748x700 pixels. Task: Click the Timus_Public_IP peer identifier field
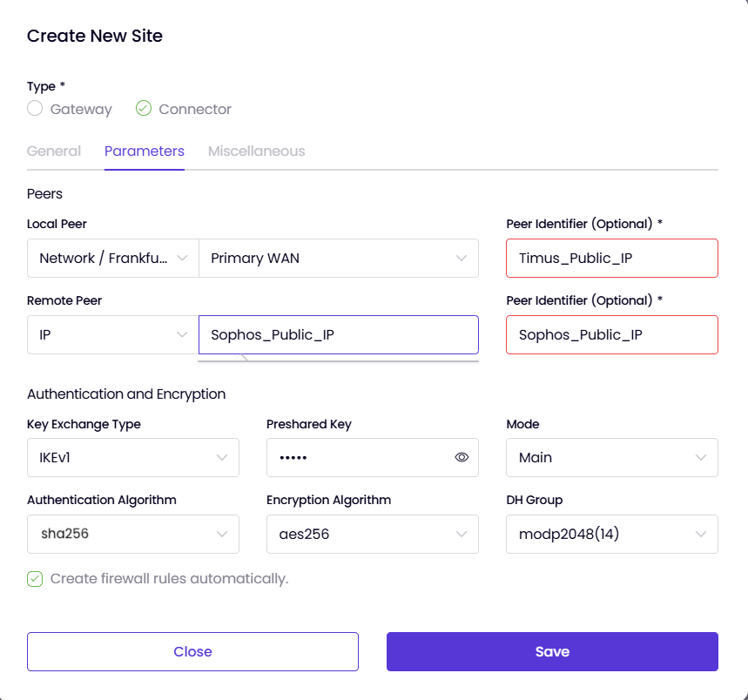pos(612,258)
